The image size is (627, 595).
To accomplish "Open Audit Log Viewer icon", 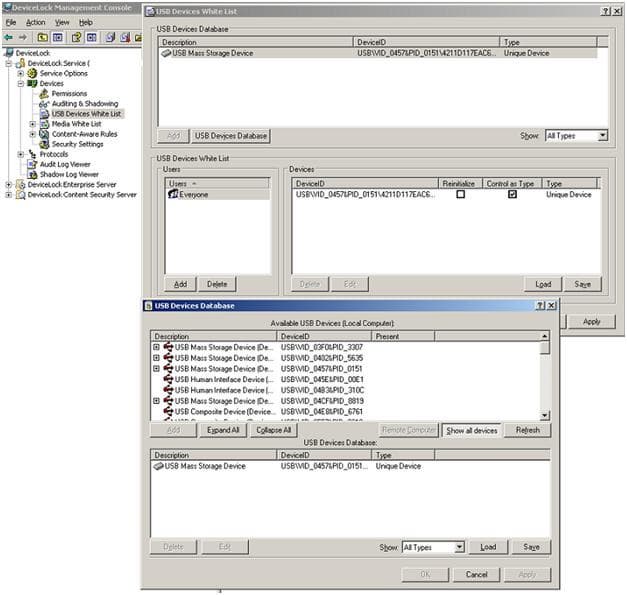I will (x=32, y=164).
